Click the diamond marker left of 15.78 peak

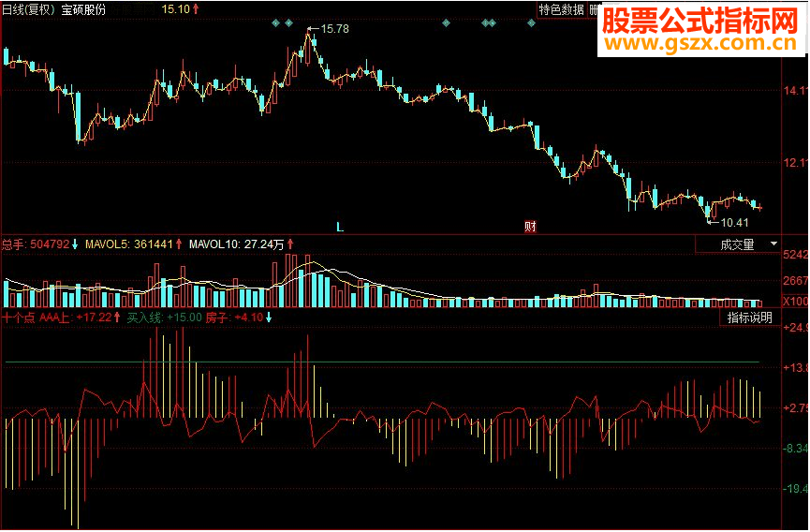tap(288, 22)
